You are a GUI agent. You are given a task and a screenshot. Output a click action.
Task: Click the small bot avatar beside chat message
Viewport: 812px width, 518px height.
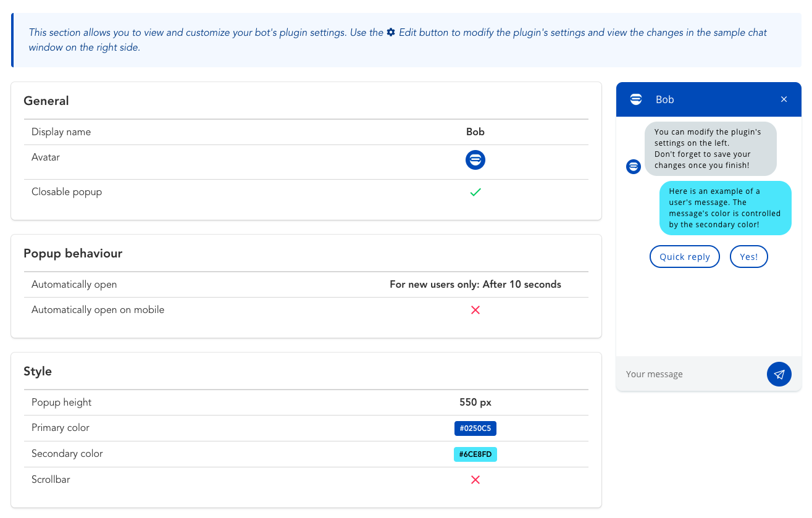coord(634,167)
